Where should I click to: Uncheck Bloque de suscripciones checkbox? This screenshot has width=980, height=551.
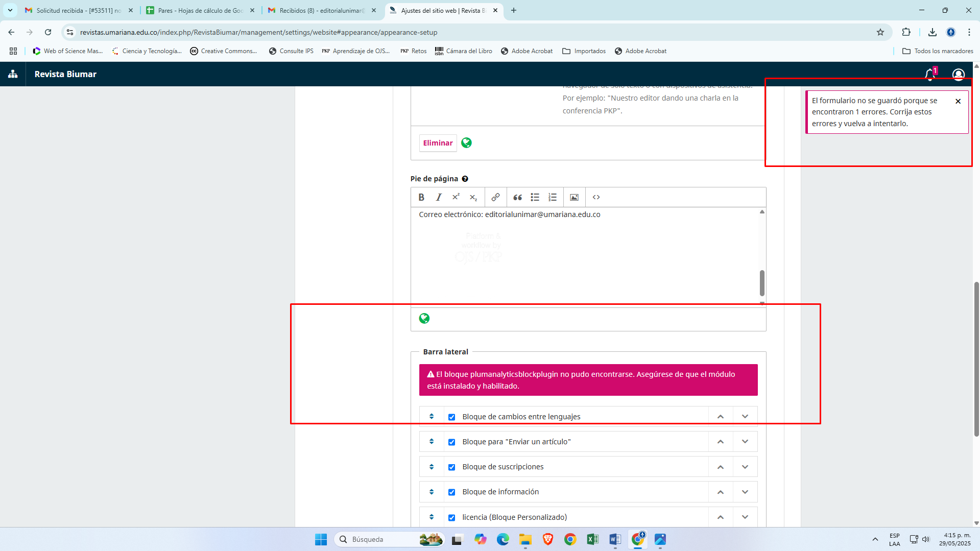pos(451,467)
